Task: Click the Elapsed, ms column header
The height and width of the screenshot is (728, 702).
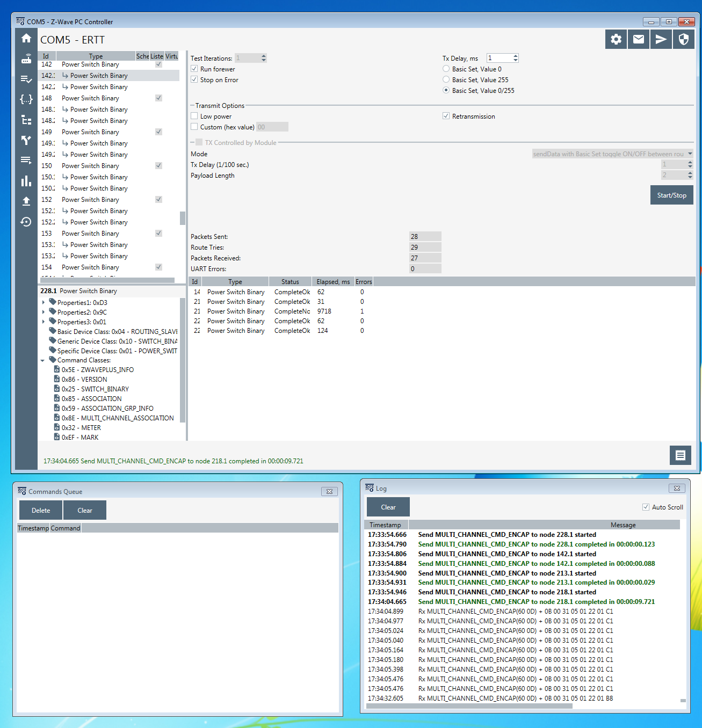Action: (333, 282)
